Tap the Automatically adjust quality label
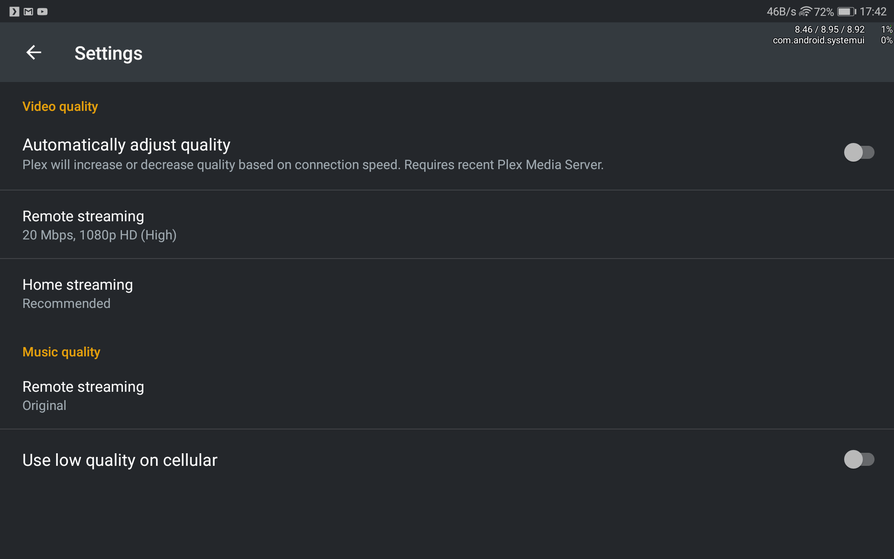 126,145
